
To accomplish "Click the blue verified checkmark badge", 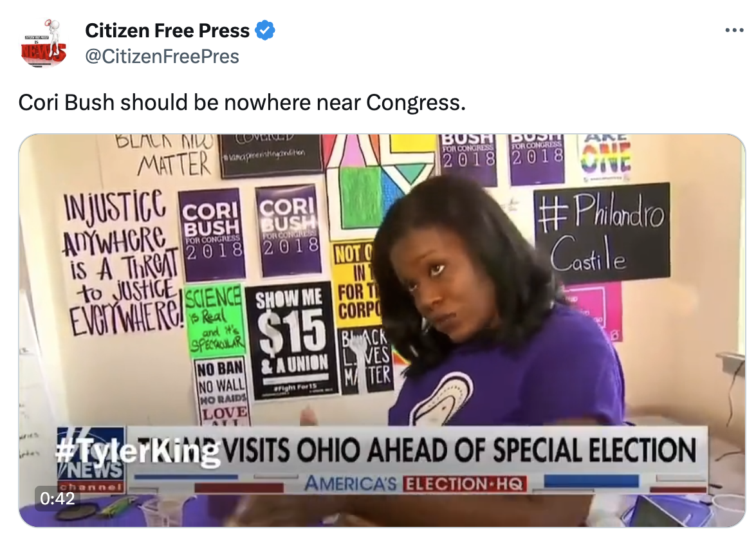I will pos(264,30).
